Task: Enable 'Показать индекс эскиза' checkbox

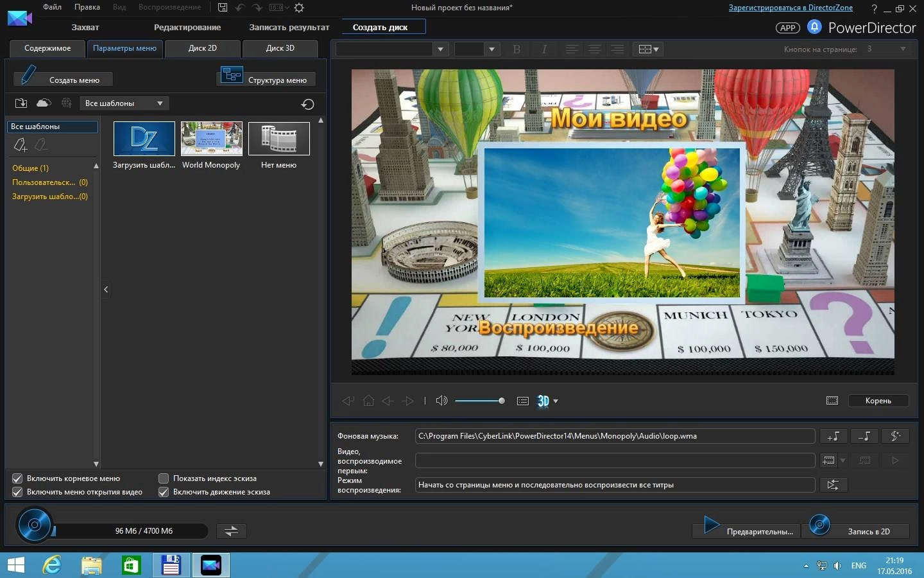Action: (164, 478)
